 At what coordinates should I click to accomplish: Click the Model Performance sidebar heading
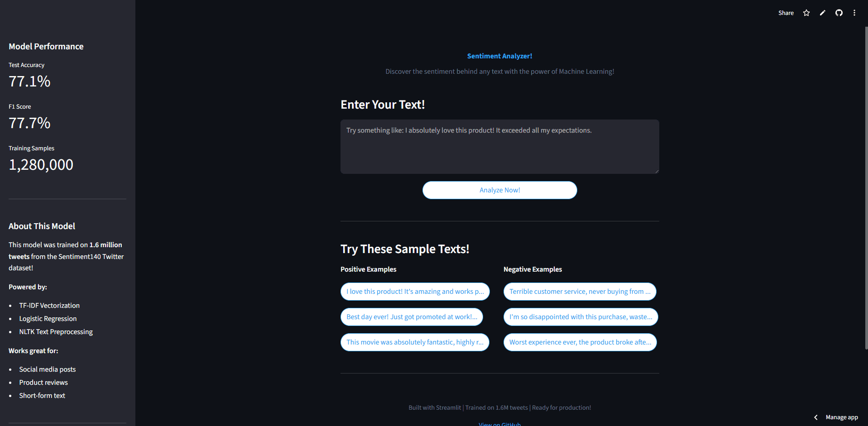(46, 46)
